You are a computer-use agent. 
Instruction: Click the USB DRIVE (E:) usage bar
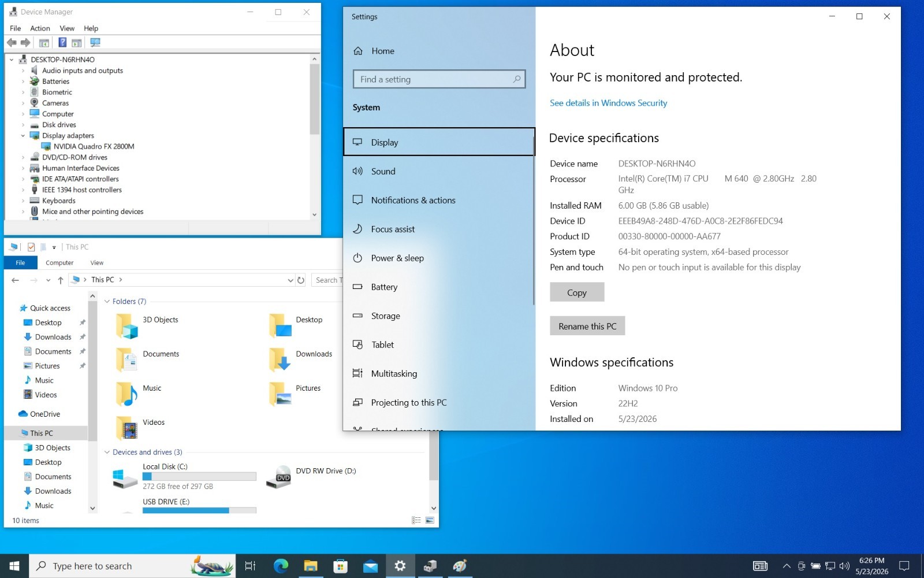click(x=199, y=510)
